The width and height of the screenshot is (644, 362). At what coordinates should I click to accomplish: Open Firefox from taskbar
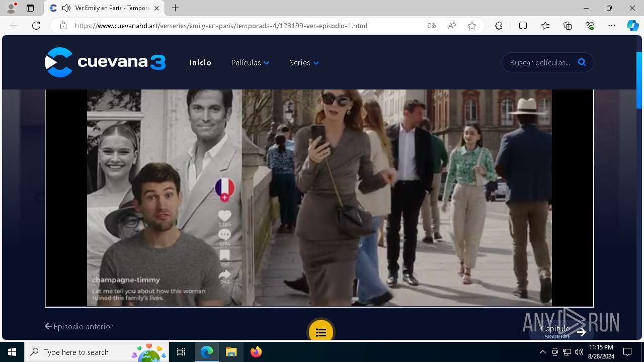(x=256, y=352)
